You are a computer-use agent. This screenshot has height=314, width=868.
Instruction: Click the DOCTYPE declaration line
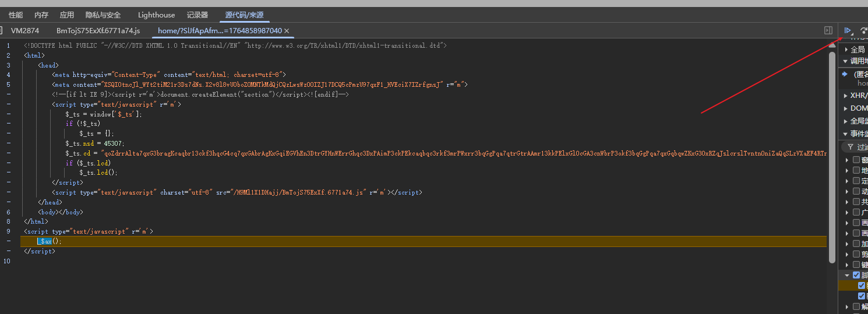pos(235,45)
